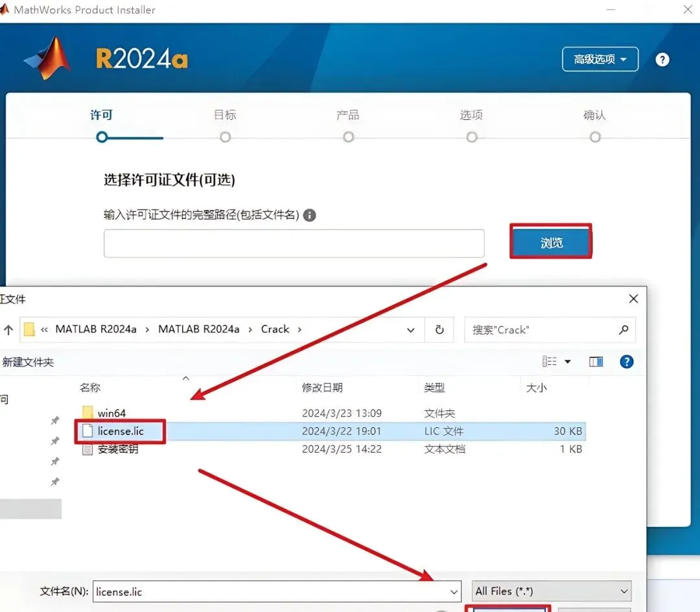Select the 安装密钥 text document
This screenshot has height=612, width=700.
pos(118,449)
